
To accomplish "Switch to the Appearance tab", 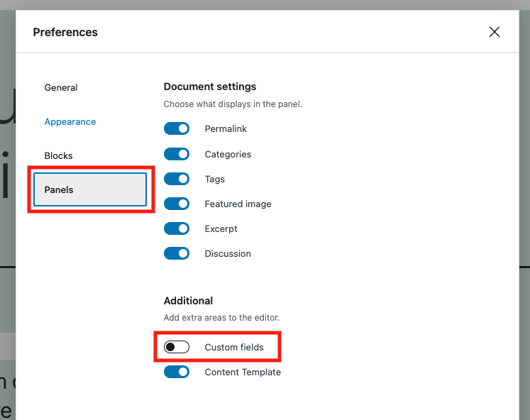I will pyautogui.click(x=70, y=121).
